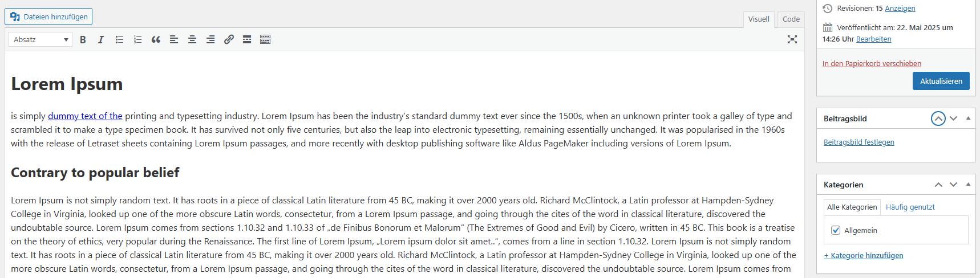The height and width of the screenshot is (278, 980).
Task: Collapse the Beitragsbild panel with triangle toggle
Action: coord(968,118)
